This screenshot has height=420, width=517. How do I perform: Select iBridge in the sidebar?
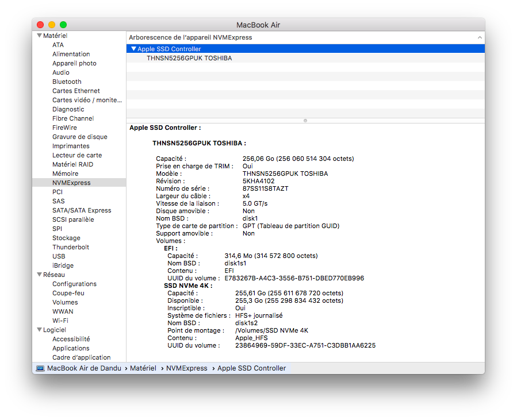(63, 266)
